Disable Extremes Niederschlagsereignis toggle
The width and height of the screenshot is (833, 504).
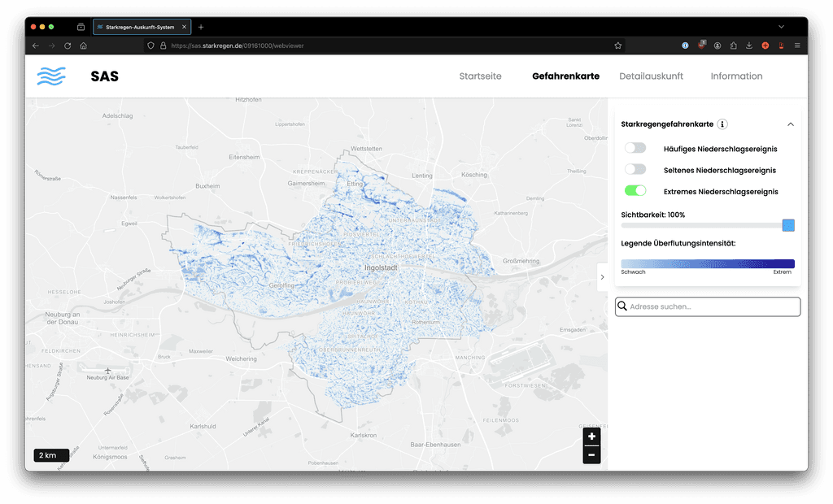coord(635,191)
